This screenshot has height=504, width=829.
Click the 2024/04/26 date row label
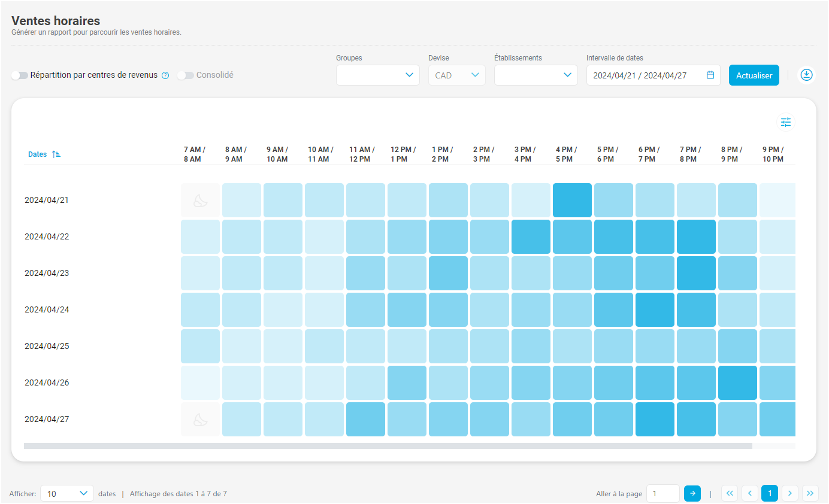(x=47, y=382)
